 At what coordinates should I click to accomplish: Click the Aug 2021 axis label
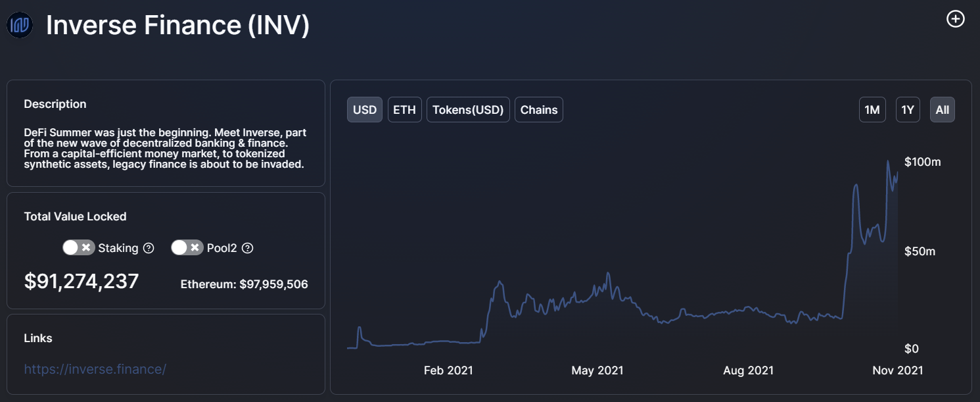[749, 370]
